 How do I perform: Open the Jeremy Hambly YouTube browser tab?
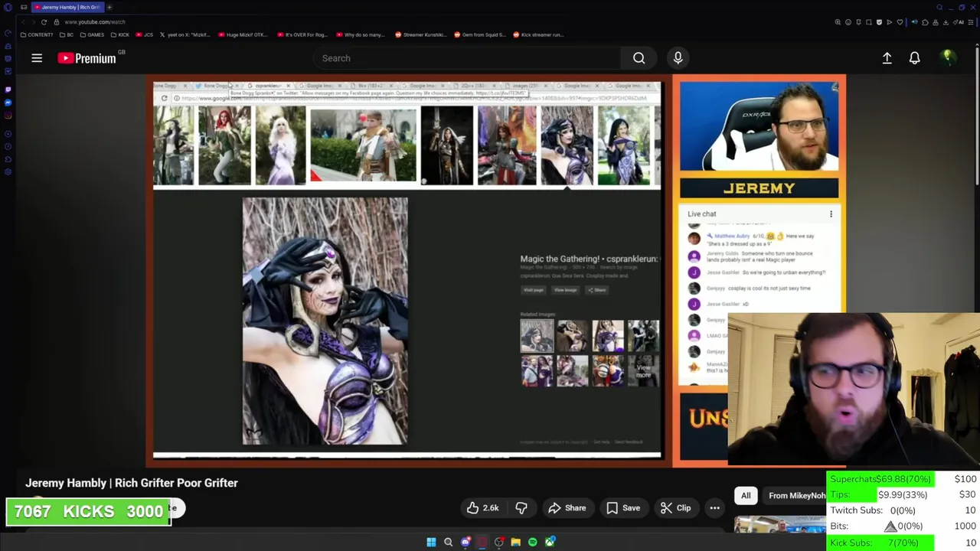[67, 7]
